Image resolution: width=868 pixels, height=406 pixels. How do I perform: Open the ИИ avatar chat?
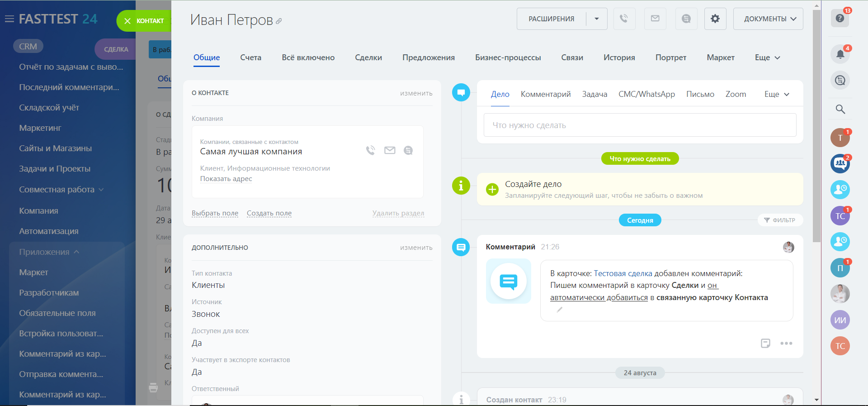pyautogui.click(x=840, y=320)
